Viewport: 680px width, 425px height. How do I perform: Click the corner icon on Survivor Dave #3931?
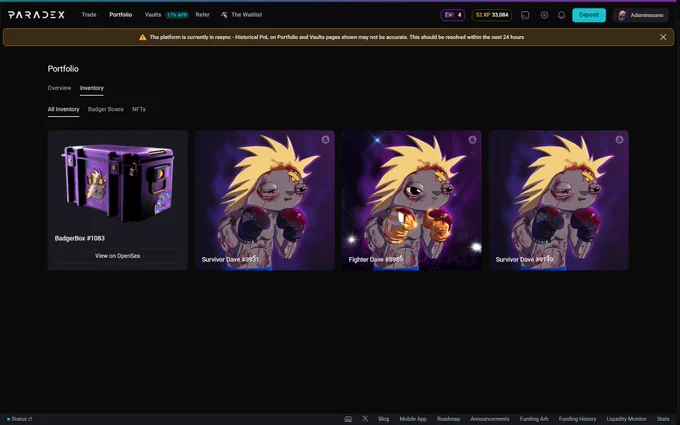click(x=325, y=140)
